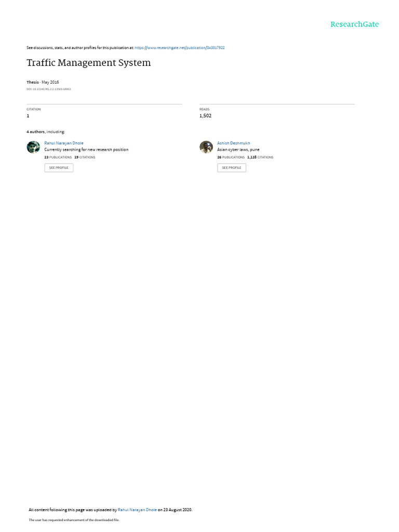Open Ashish Deshmukh's profile photo

tap(206, 147)
